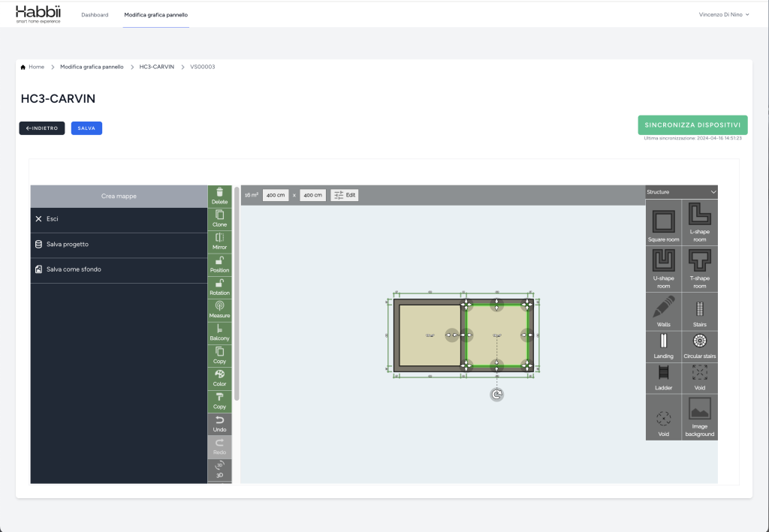Undo the last action
Image resolution: width=769 pixels, height=532 pixels.
(x=219, y=424)
